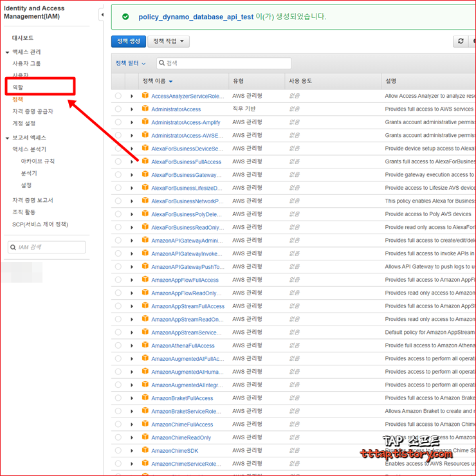Click the policy box icon for AmazonAthenaFullAccess

coord(145,345)
